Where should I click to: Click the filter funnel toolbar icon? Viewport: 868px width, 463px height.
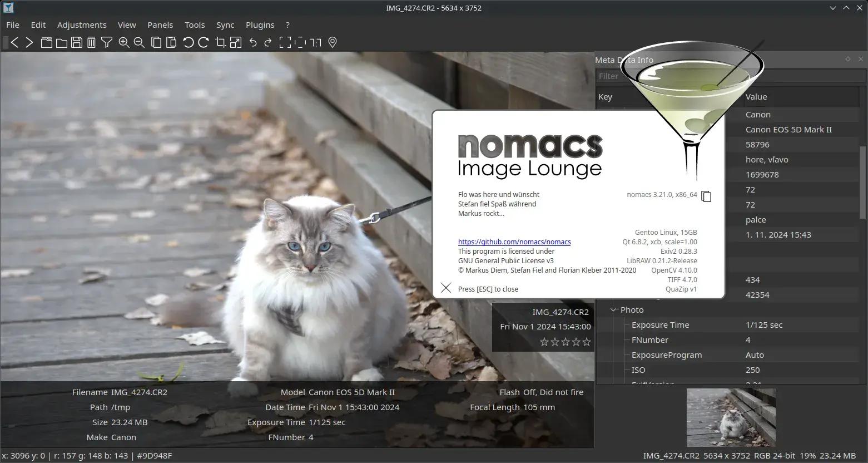[x=107, y=42]
